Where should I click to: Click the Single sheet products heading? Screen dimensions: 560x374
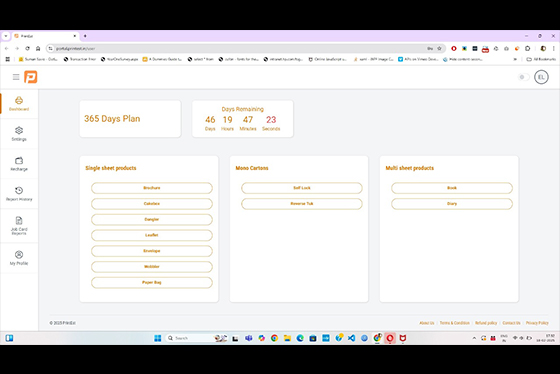click(x=111, y=168)
